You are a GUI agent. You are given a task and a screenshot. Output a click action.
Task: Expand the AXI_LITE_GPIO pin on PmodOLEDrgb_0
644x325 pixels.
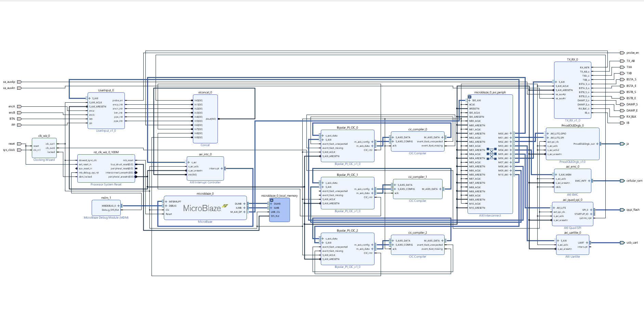548,134
